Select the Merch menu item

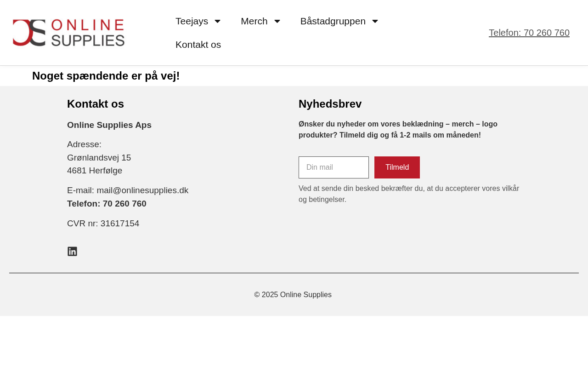tap(254, 21)
